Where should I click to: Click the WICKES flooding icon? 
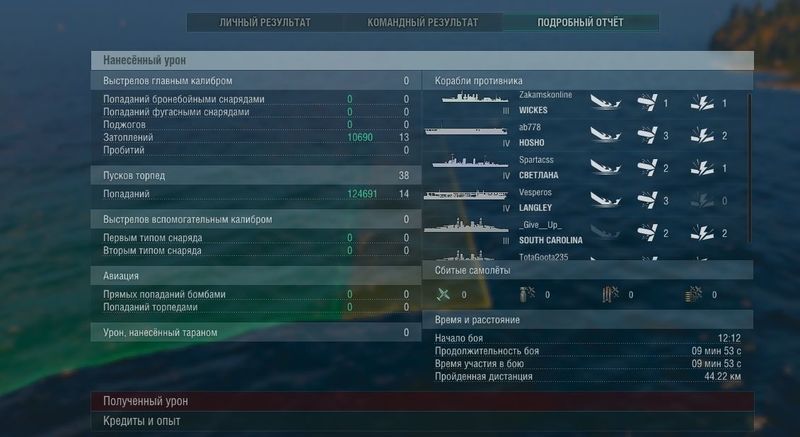coord(703,103)
